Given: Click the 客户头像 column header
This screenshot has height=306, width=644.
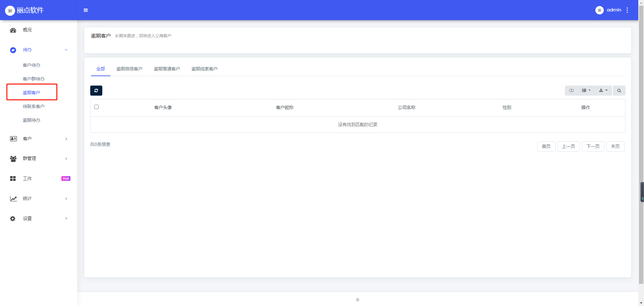Looking at the screenshot, I should coord(163,107).
